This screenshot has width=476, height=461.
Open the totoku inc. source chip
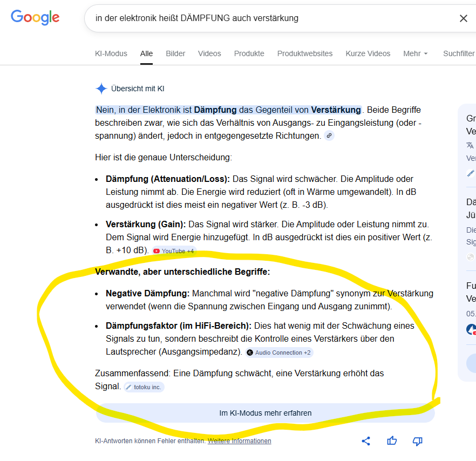click(x=144, y=387)
